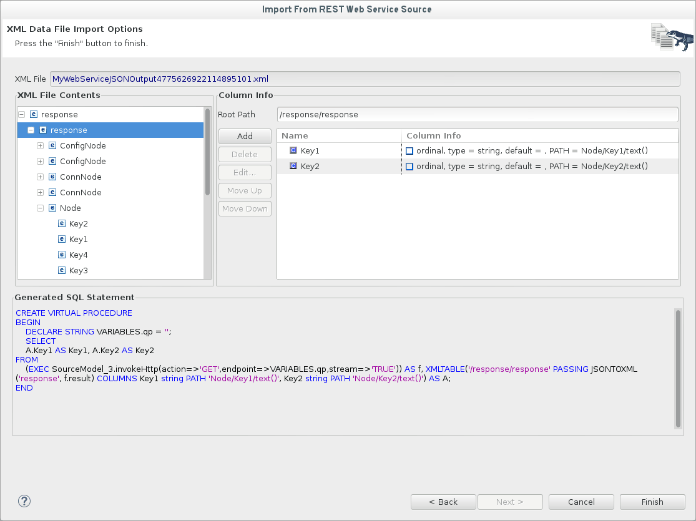Expand the second ConfigNode tree item
The image size is (696, 521).
(40, 161)
